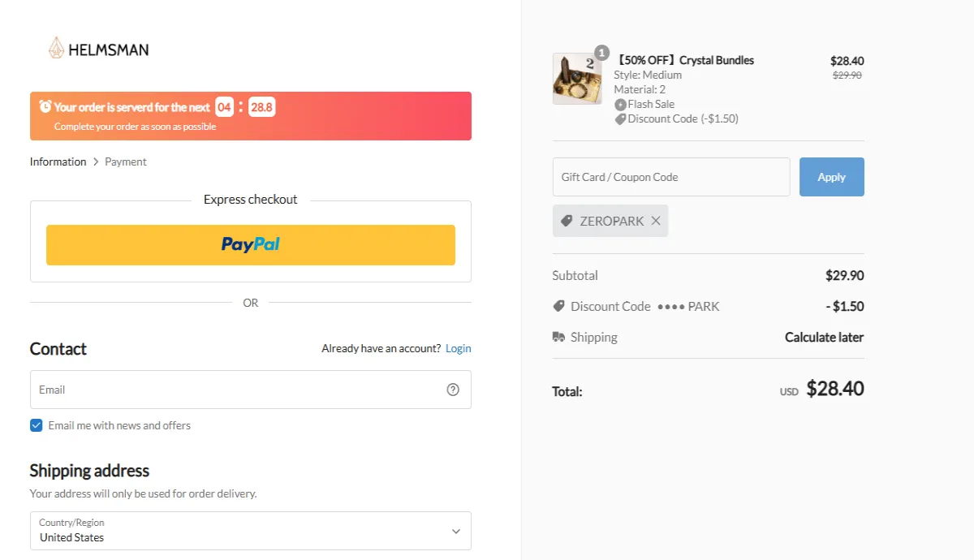Open the email field help question mark
Image resolution: width=974 pixels, height=560 pixels.
pyautogui.click(x=453, y=390)
